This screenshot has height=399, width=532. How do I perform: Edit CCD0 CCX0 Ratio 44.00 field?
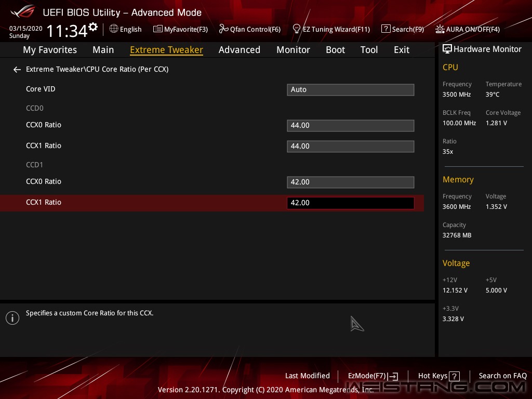351,126
